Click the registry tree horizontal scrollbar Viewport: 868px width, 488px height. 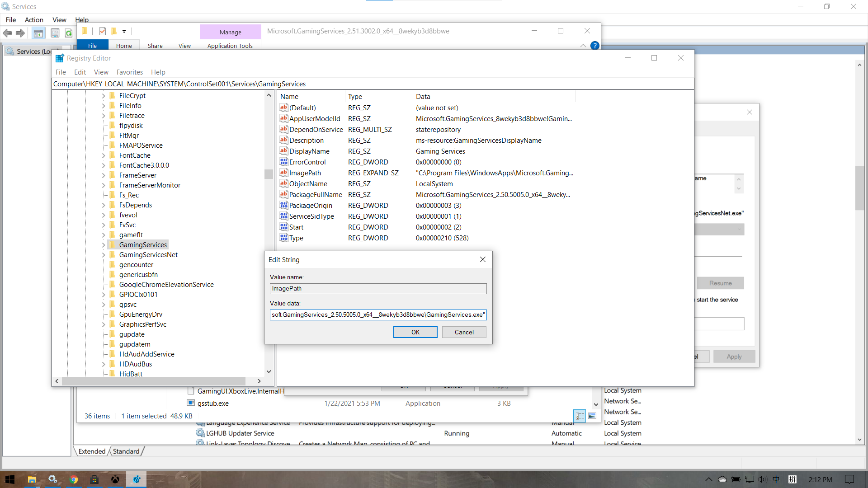[x=154, y=381]
